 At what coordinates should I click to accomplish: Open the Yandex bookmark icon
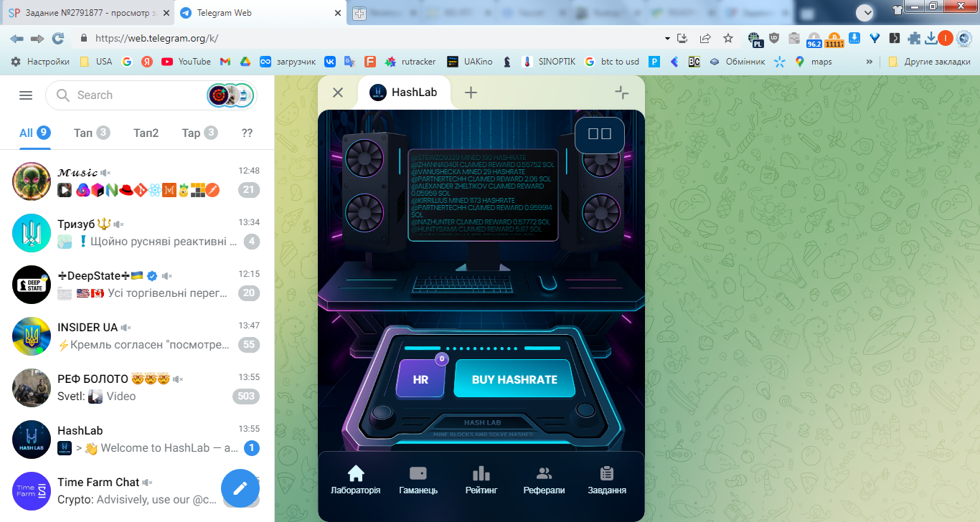point(146,62)
